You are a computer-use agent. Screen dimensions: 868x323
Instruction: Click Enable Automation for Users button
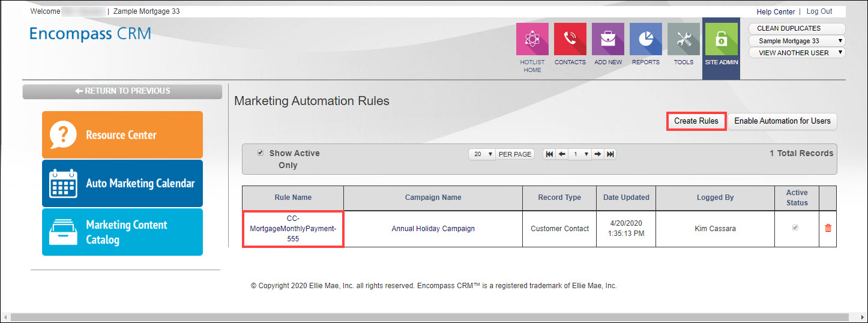point(782,121)
